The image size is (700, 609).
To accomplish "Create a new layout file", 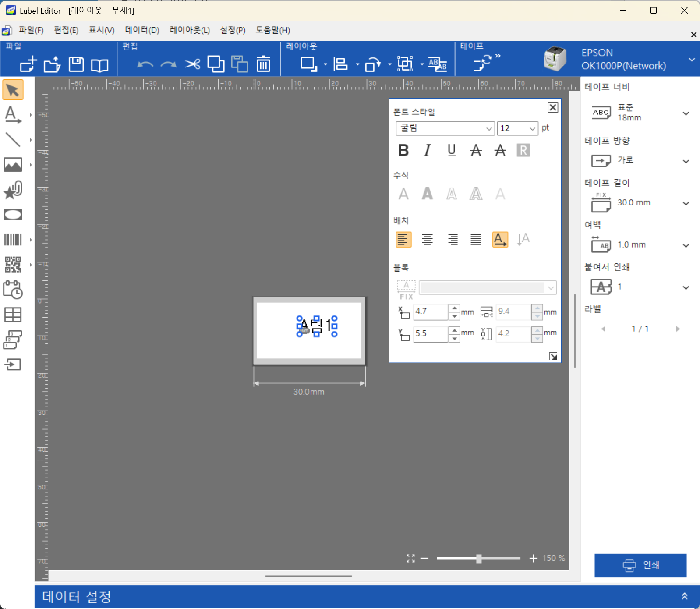I will [x=28, y=64].
